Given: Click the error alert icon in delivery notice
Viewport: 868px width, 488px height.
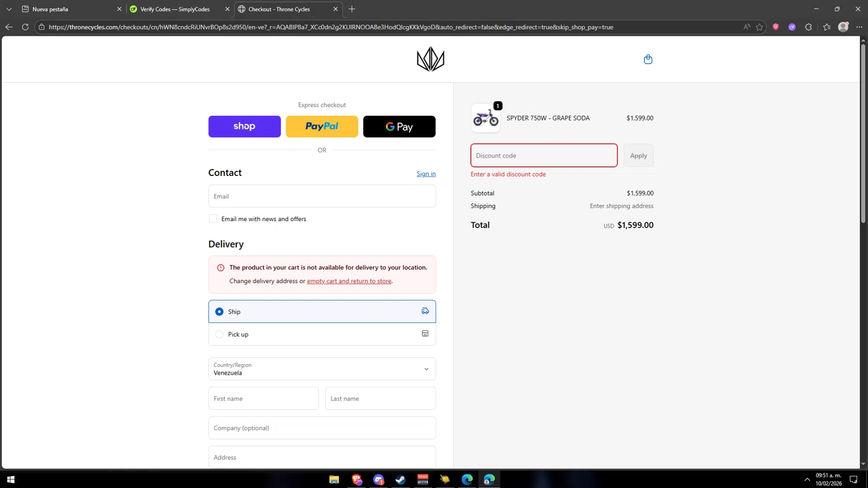Looking at the screenshot, I should pyautogui.click(x=220, y=267).
